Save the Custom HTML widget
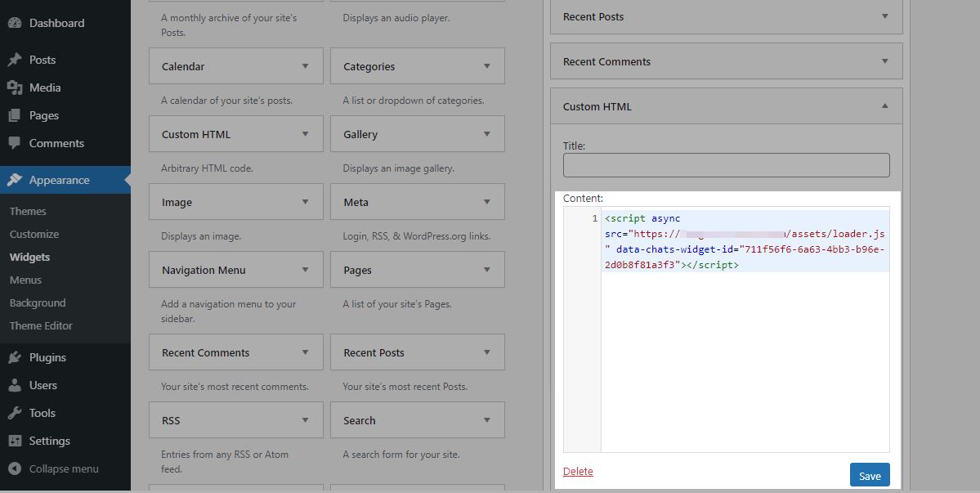 (x=869, y=476)
